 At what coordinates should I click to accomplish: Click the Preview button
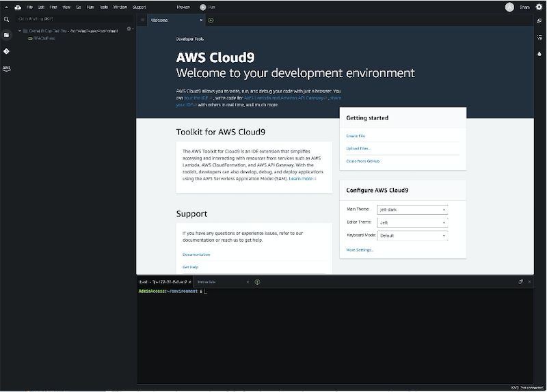pyautogui.click(x=183, y=7)
